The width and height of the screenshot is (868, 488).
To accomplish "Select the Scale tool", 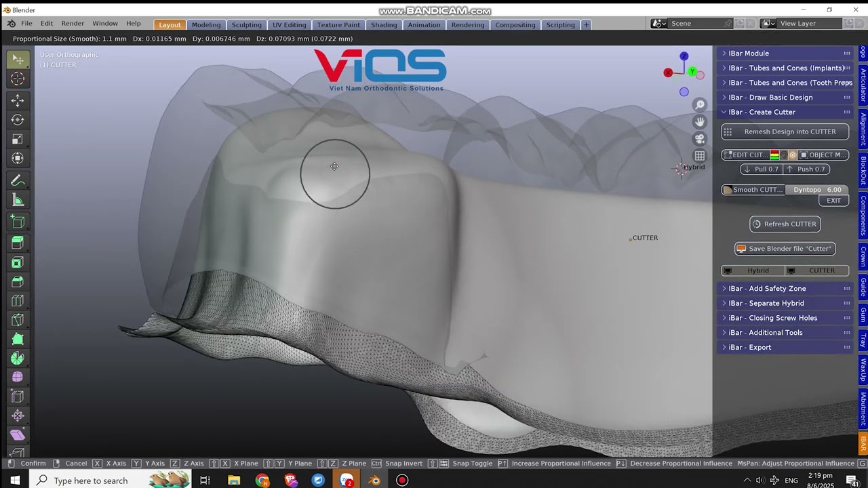I will (18, 140).
